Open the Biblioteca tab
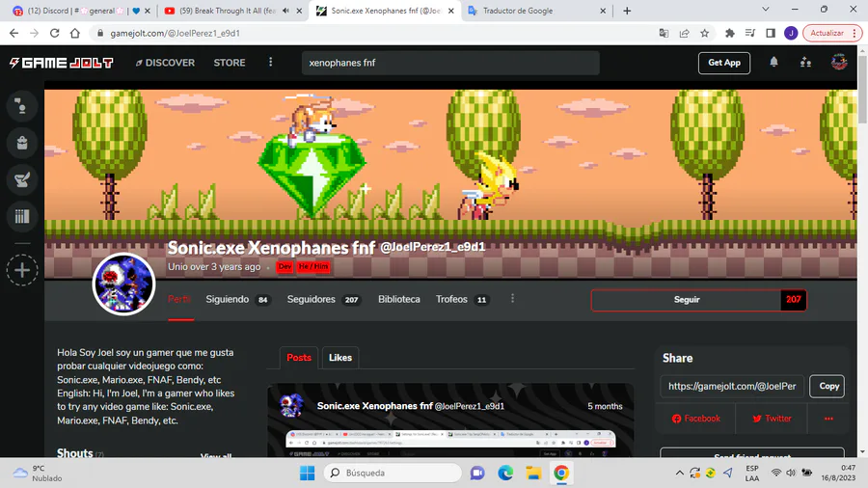 (399, 299)
